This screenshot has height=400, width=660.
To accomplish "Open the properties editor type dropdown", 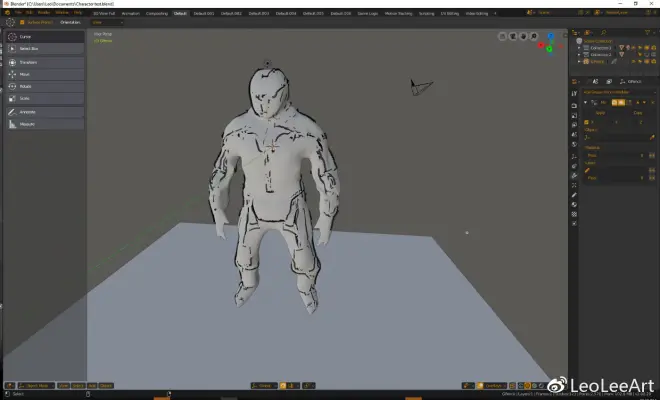I will point(575,81).
